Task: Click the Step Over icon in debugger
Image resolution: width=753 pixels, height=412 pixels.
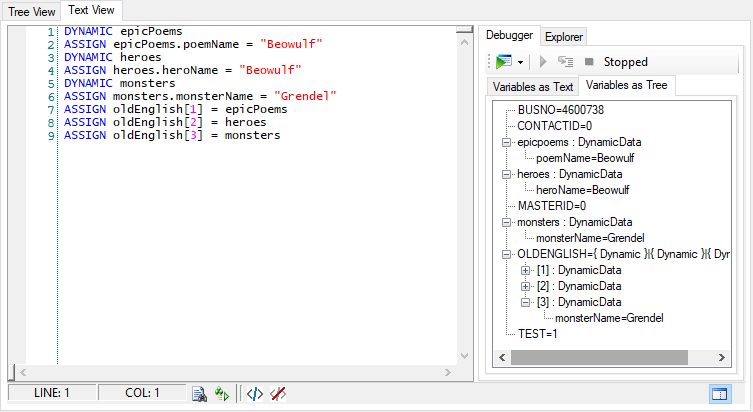Action: pyautogui.click(x=565, y=62)
